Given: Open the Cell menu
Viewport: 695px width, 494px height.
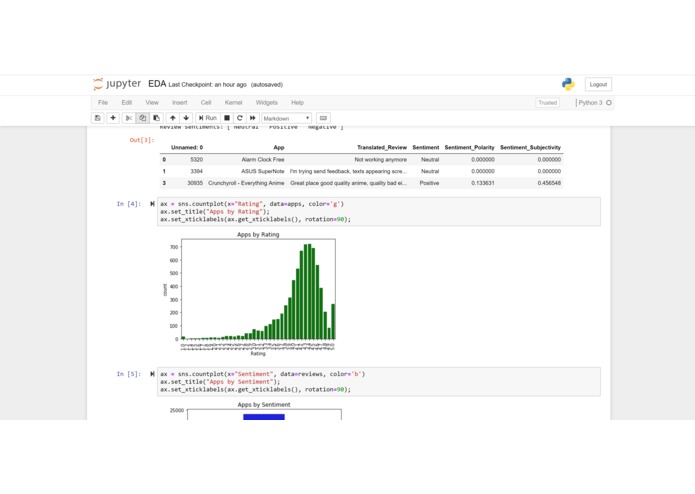Looking at the screenshot, I should tap(206, 103).
